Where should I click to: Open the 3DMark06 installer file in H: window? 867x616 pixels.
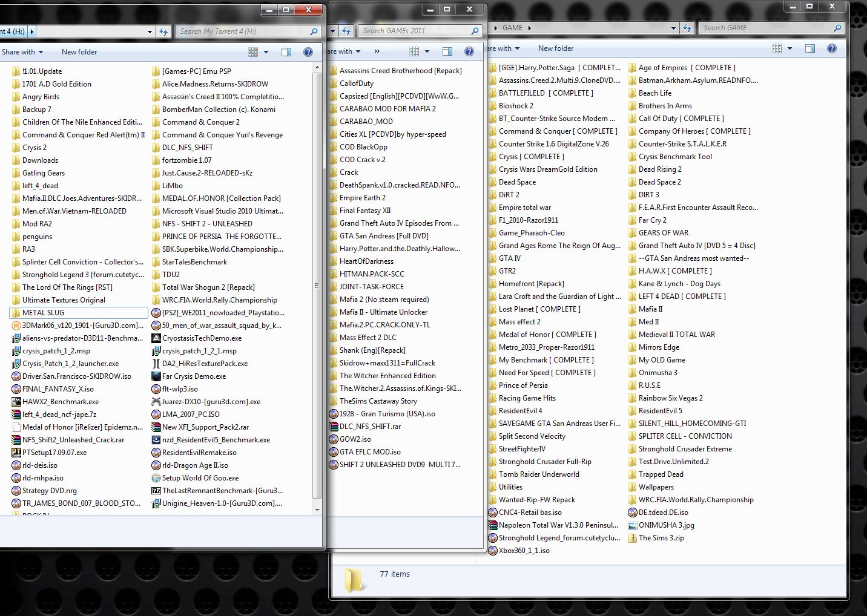click(x=77, y=326)
